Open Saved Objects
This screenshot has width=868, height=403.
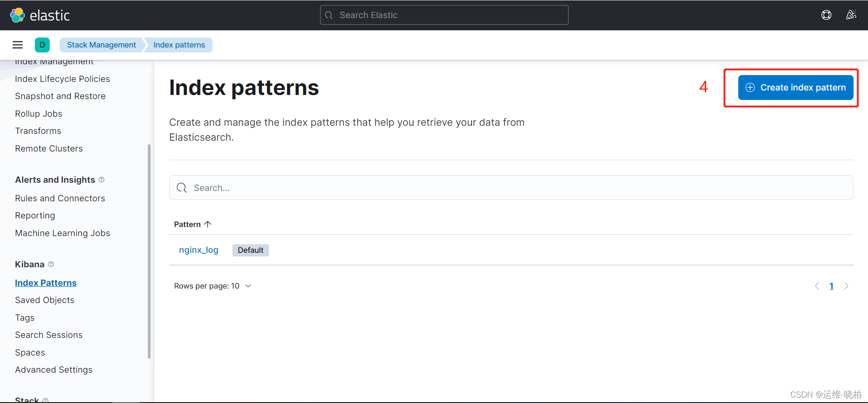[x=44, y=300]
